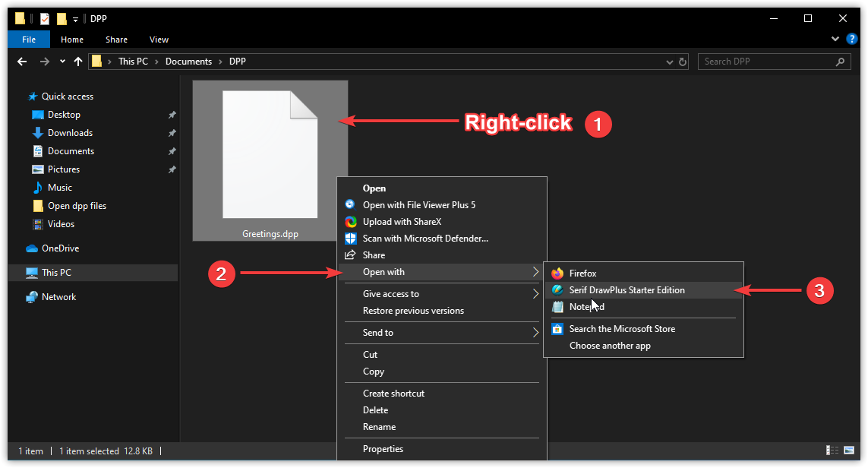This screenshot has width=868, height=468.
Task: Select Notepad icon in Open with submenu
Action: 557,307
